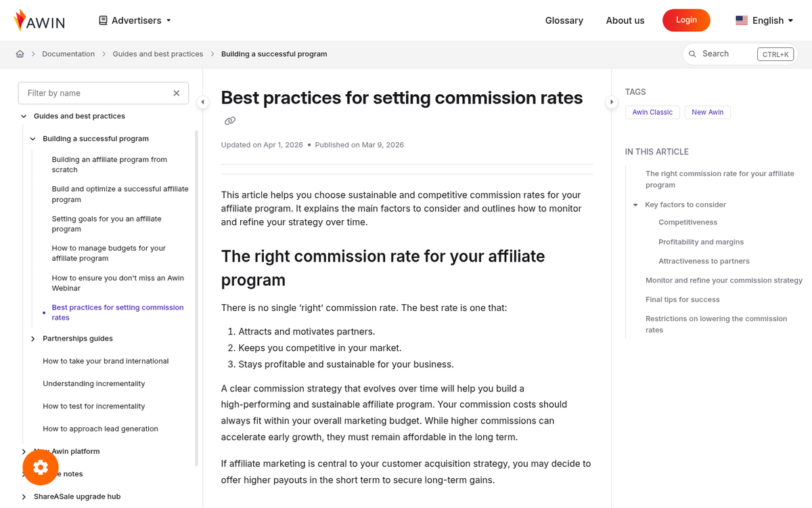Viewport: 812px width, 508px height.
Task: Click the Awin Classic tag
Action: 652,112
